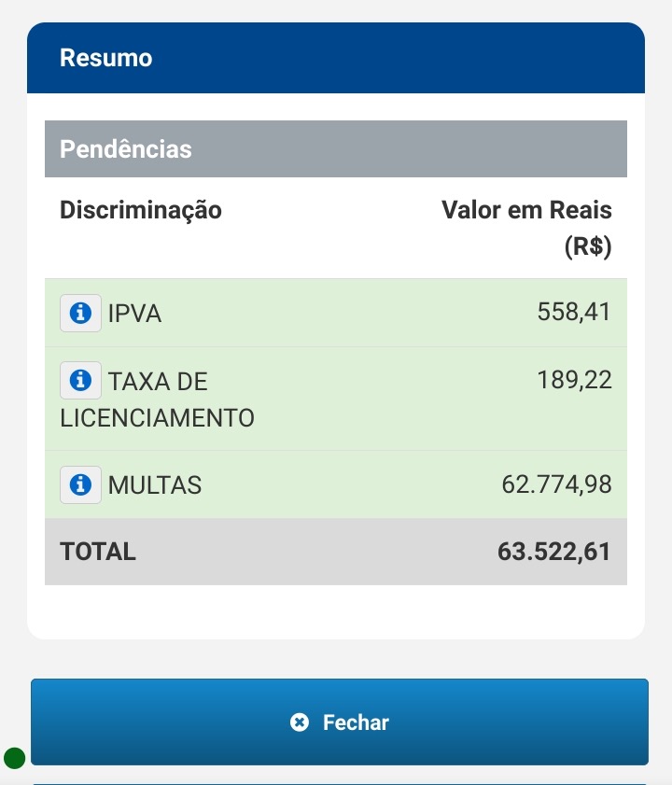Click the Valor em Reais header text

pyautogui.click(x=526, y=210)
